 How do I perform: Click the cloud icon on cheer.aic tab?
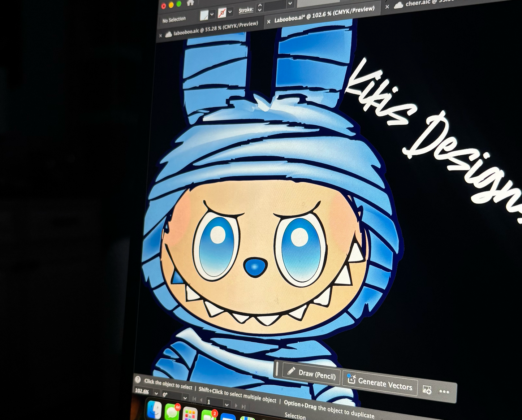(398, 5)
